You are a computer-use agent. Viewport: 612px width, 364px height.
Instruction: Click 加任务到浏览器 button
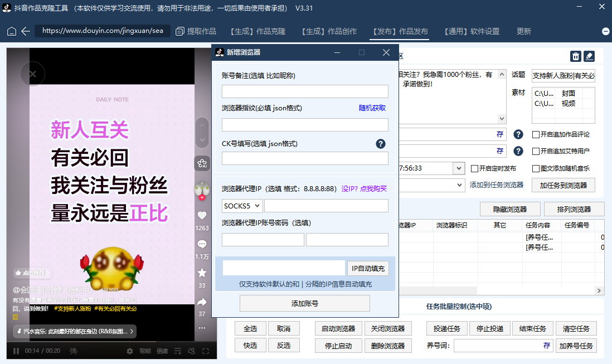pyautogui.click(x=563, y=185)
